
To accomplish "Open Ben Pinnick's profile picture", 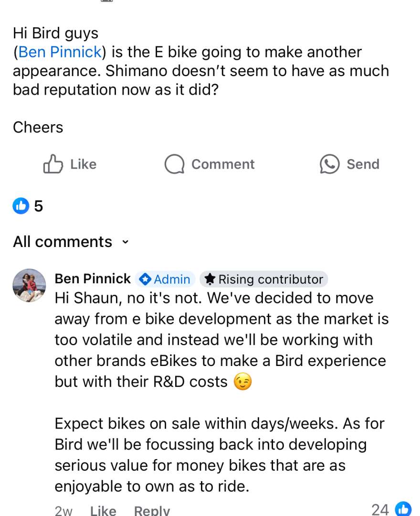I will tap(29, 285).
